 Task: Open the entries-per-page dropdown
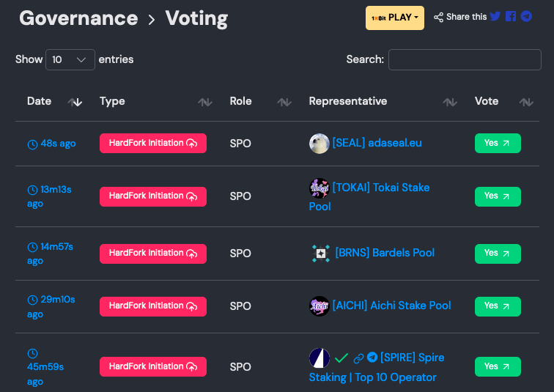pyautogui.click(x=70, y=59)
